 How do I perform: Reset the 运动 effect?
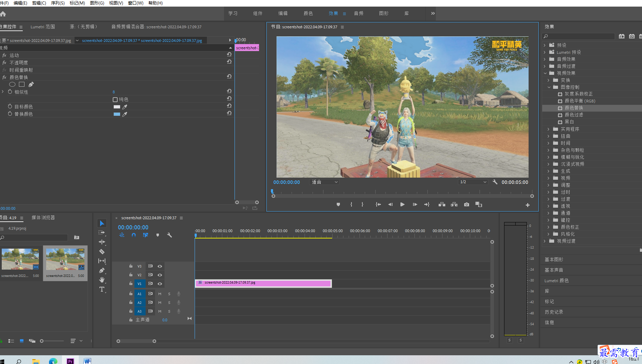click(x=229, y=54)
